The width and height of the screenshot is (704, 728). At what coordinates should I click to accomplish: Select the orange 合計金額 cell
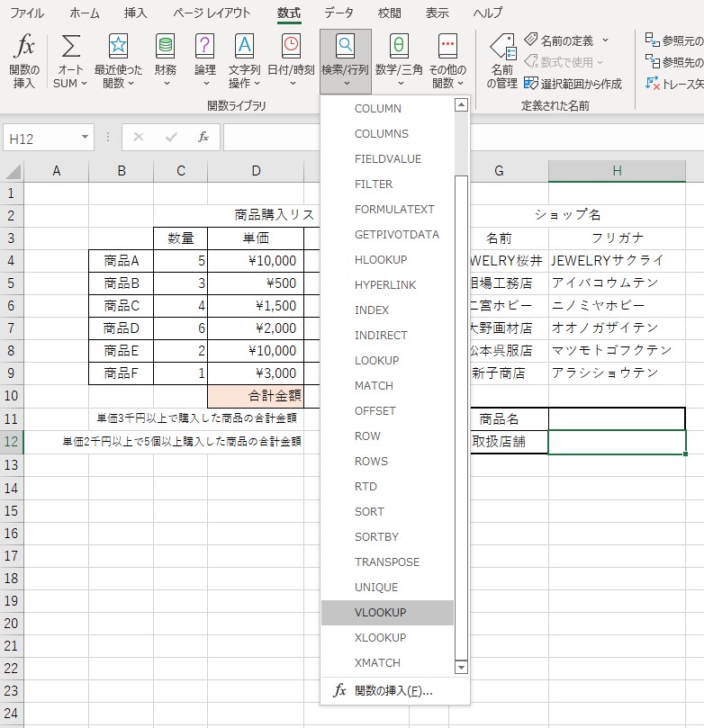pos(256,395)
